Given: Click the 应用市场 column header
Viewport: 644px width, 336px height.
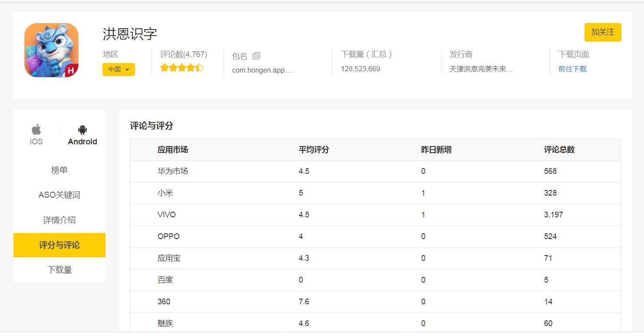Looking at the screenshot, I should pos(173,150).
